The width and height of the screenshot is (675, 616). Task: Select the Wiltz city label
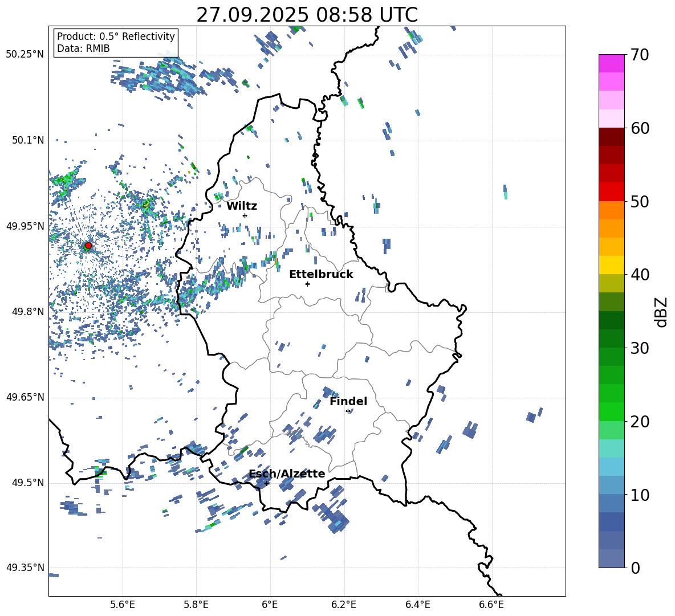242,206
